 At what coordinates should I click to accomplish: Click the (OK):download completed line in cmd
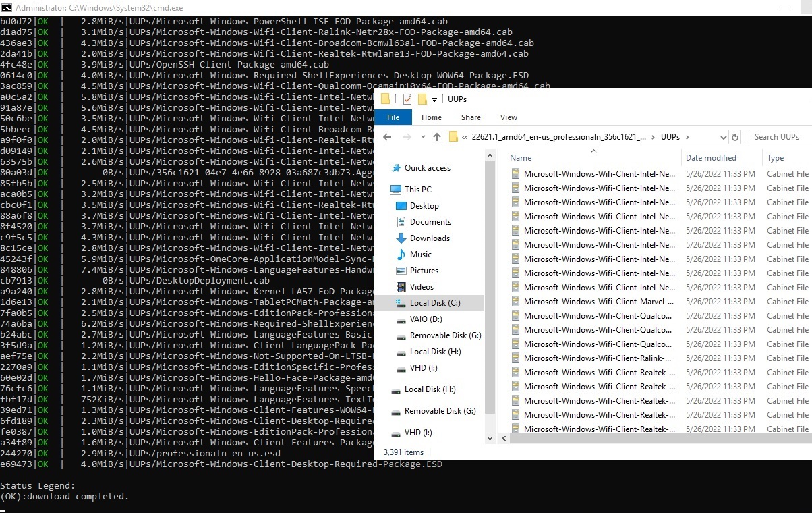pyautogui.click(x=64, y=497)
